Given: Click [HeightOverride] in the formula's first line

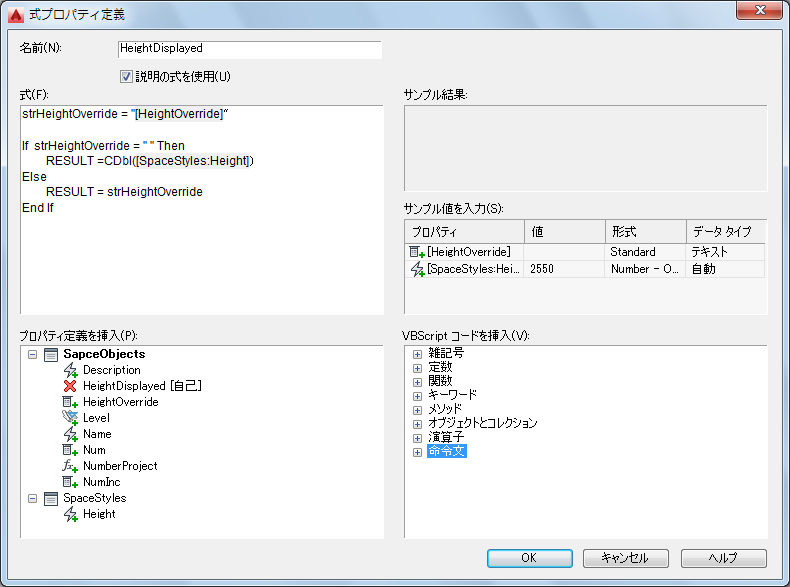Looking at the screenshot, I should (x=179, y=114).
